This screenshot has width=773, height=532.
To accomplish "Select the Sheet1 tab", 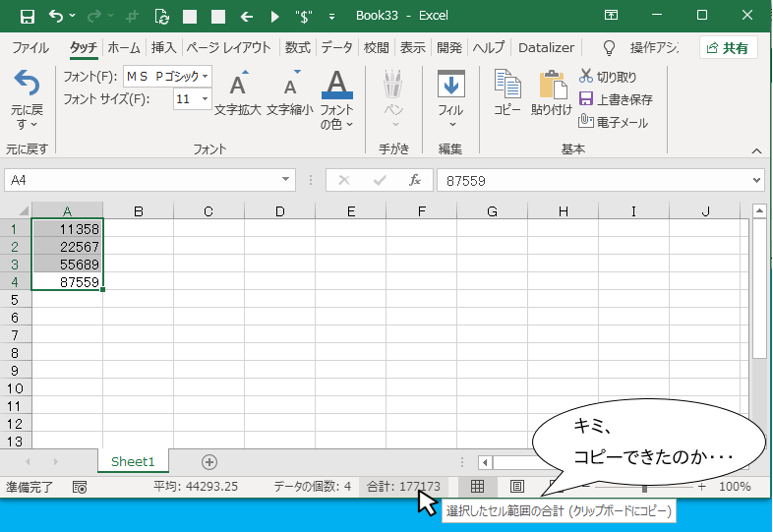I will pos(133,461).
